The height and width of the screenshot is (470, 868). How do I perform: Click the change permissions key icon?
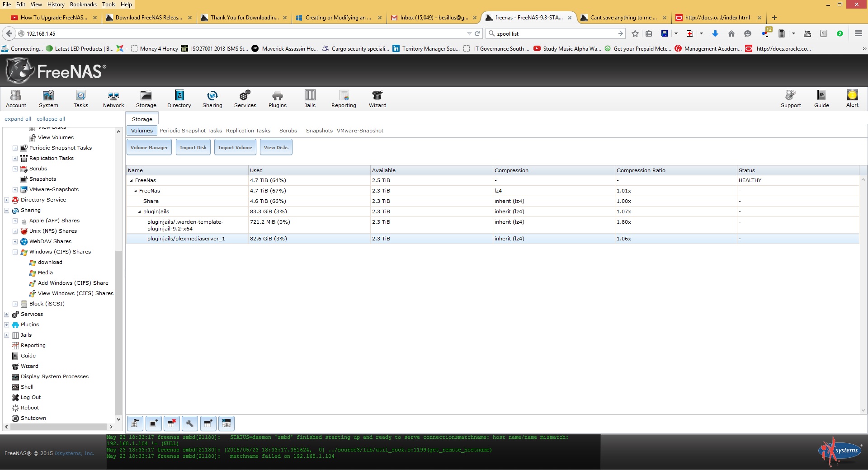pyautogui.click(x=135, y=423)
